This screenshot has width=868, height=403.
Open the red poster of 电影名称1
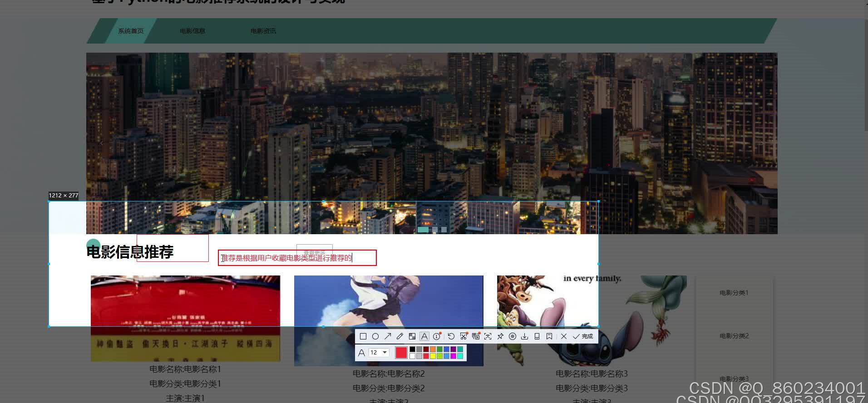tap(185, 319)
